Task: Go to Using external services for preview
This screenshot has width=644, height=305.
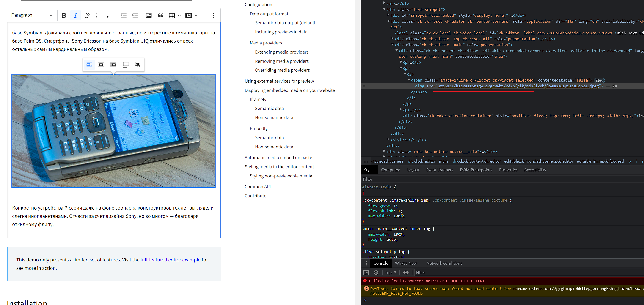Action: tap(279, 81)
